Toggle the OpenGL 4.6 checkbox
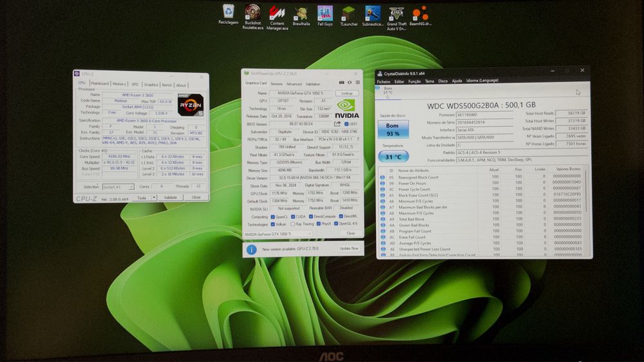 coord(336,224)
